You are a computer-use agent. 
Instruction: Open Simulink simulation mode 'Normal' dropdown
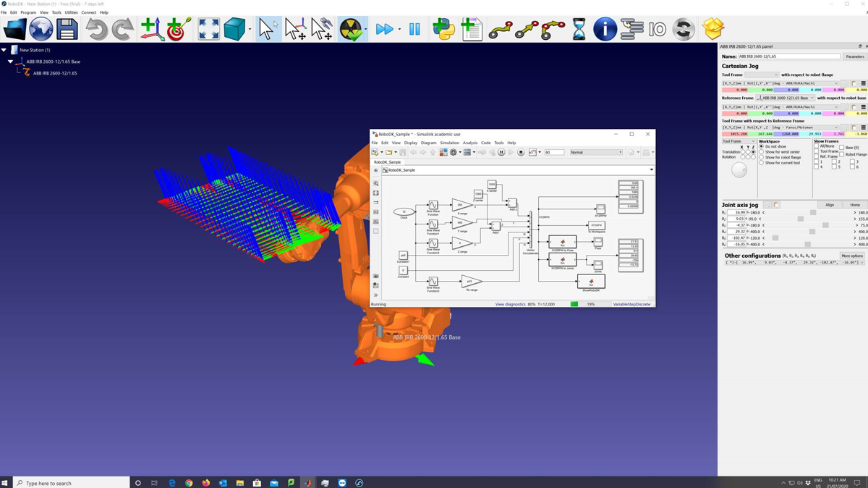pyautogui.click(x=596, y=153)
